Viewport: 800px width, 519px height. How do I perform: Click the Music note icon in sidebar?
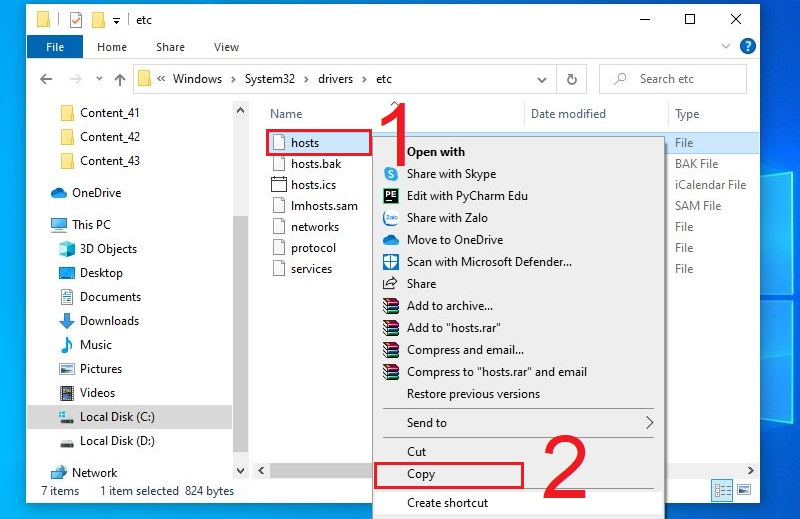pos(67,345)
